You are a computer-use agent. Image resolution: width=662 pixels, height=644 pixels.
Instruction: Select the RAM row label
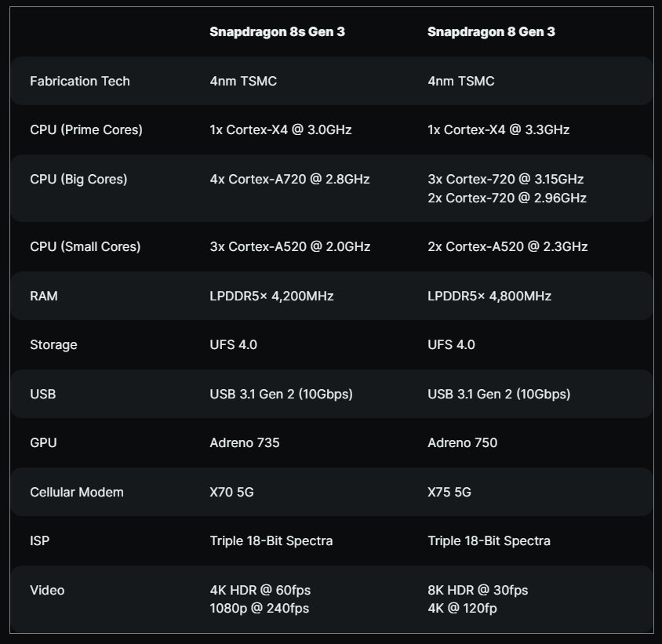coord(44,296)
